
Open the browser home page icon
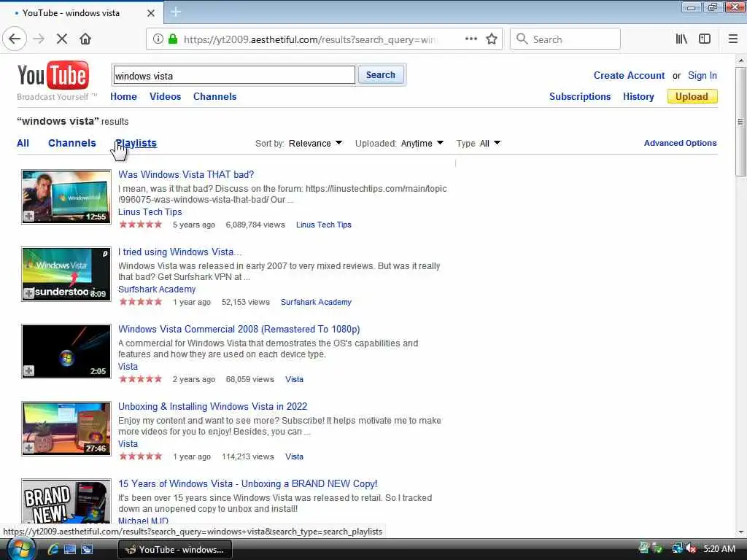(85, 39)
